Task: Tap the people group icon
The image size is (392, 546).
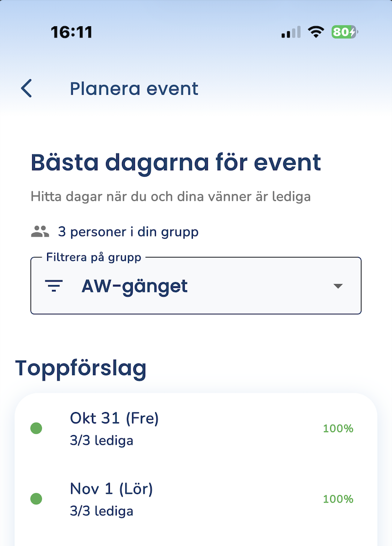Action: click(40, 232)
